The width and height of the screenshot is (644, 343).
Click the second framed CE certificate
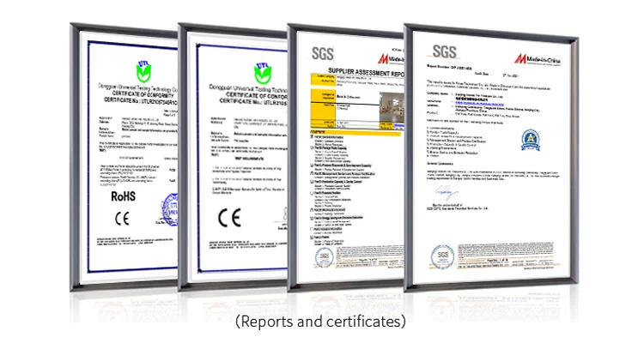(234, 157)
